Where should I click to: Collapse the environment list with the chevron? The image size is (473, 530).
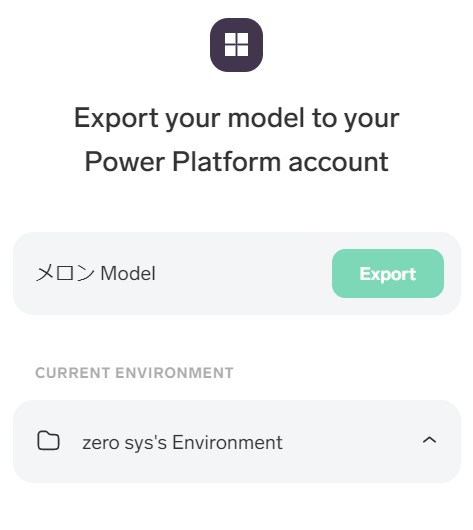429,440
